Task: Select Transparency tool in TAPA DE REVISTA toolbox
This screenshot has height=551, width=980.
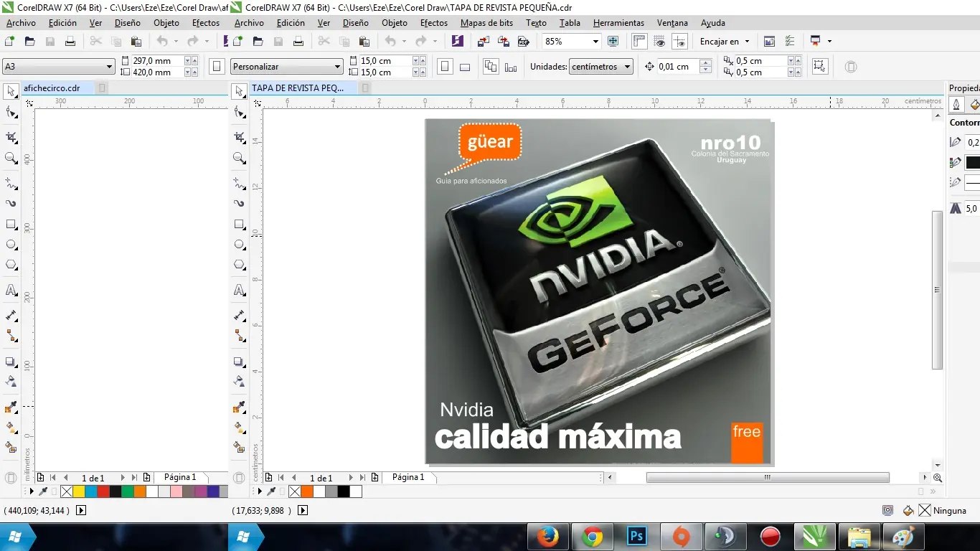Action: point(240,382)
